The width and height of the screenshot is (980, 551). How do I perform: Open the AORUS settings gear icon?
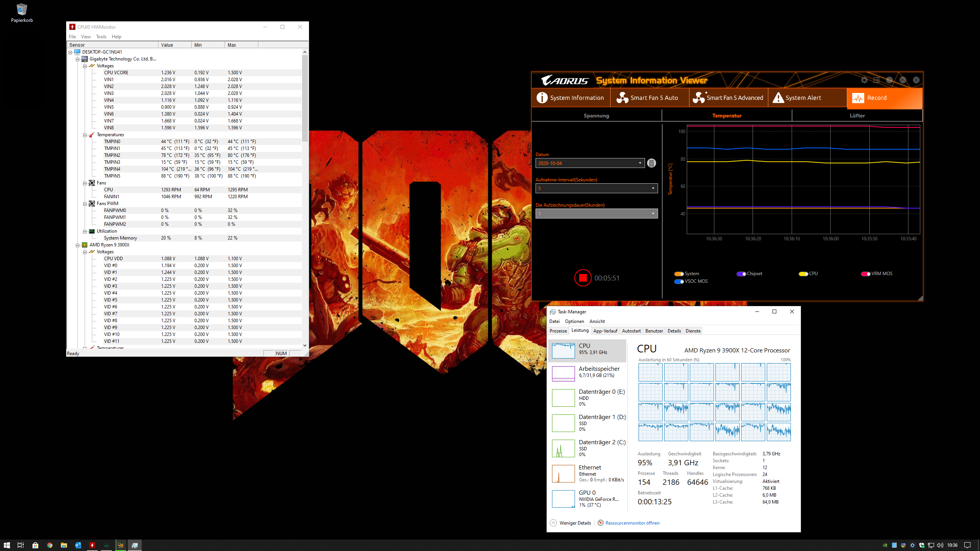click(864, 80)
